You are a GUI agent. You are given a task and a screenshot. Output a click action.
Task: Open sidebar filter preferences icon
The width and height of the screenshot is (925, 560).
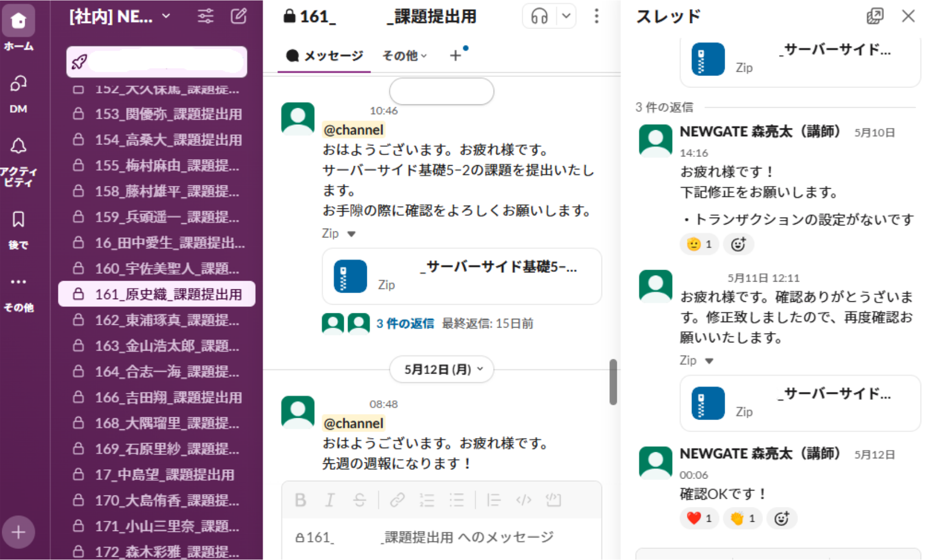point(206,16)
